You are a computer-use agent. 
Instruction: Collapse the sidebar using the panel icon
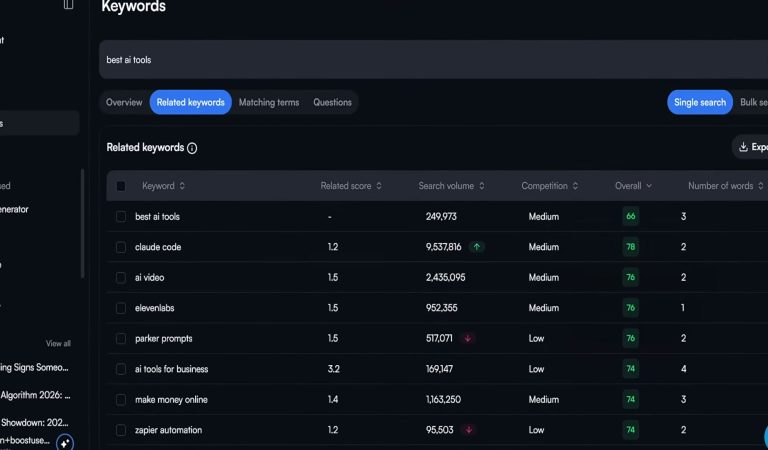tap(68, 5)
